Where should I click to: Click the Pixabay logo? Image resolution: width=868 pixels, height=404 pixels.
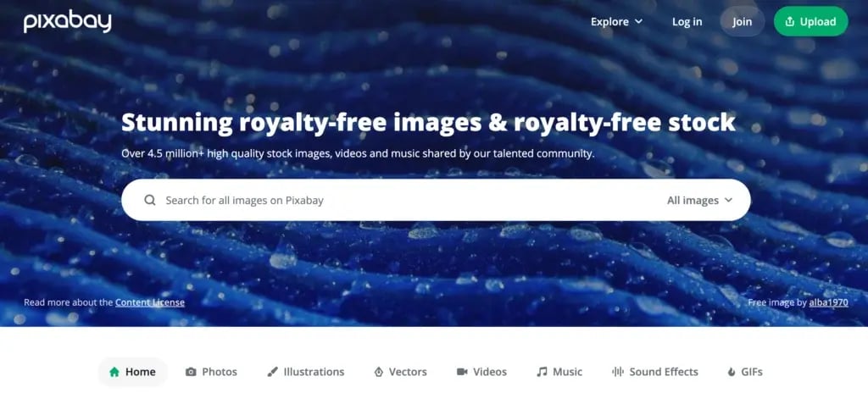68,22
